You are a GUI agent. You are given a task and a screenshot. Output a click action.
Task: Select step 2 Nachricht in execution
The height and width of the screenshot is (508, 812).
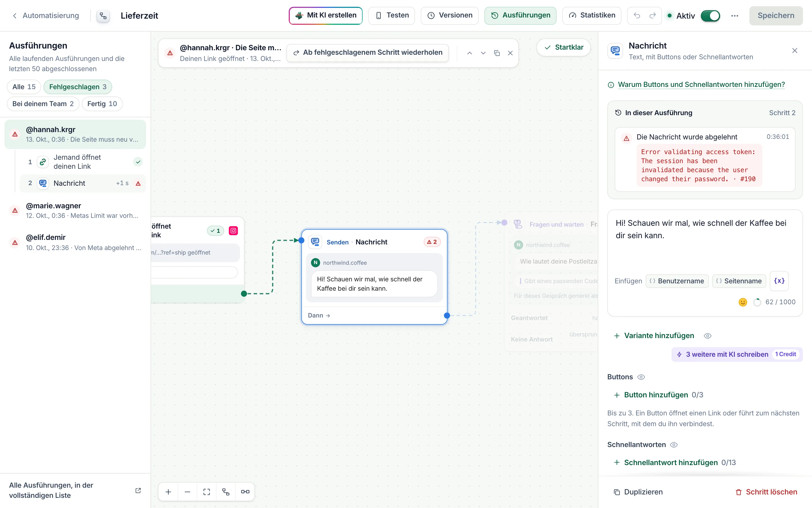point(83,183)
